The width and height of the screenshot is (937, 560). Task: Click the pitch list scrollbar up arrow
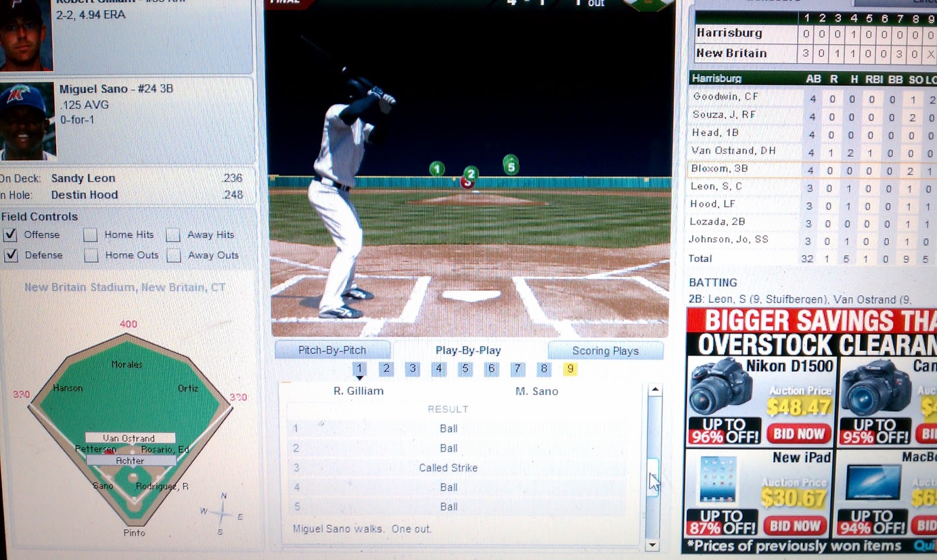pos(655,390)
